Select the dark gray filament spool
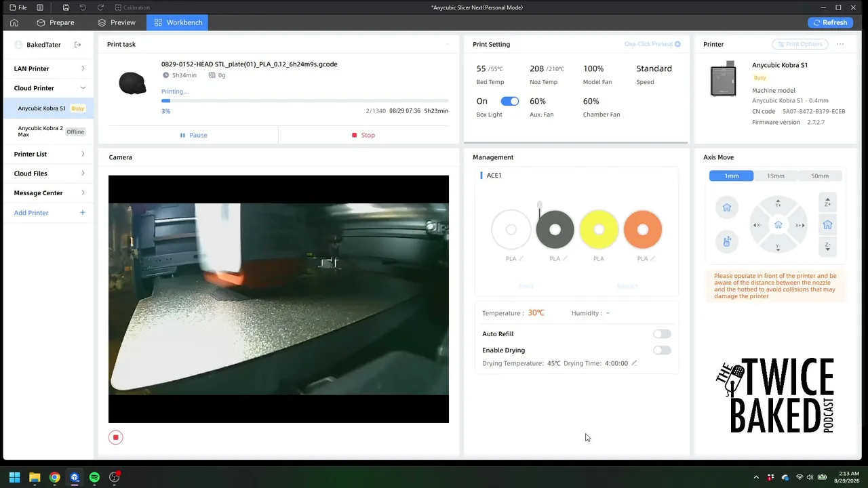This screenshot has width=868, height=488. pos(555,230)
